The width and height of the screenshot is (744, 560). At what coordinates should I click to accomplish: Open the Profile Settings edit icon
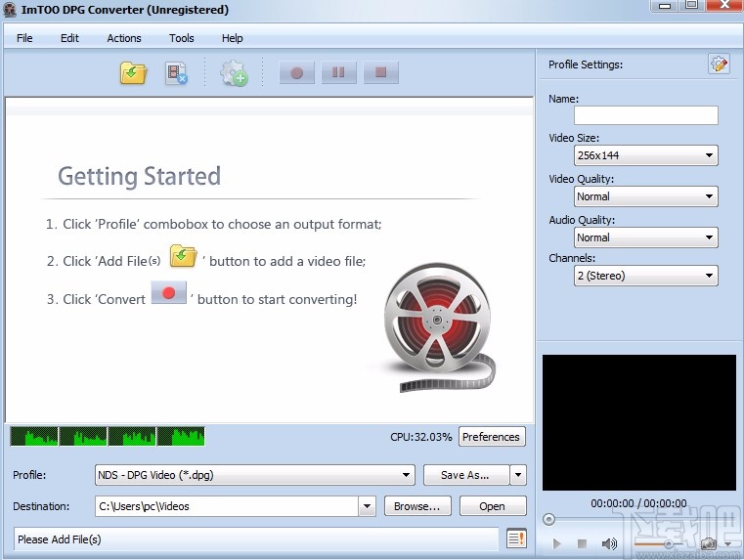click(x=719, y=64)
